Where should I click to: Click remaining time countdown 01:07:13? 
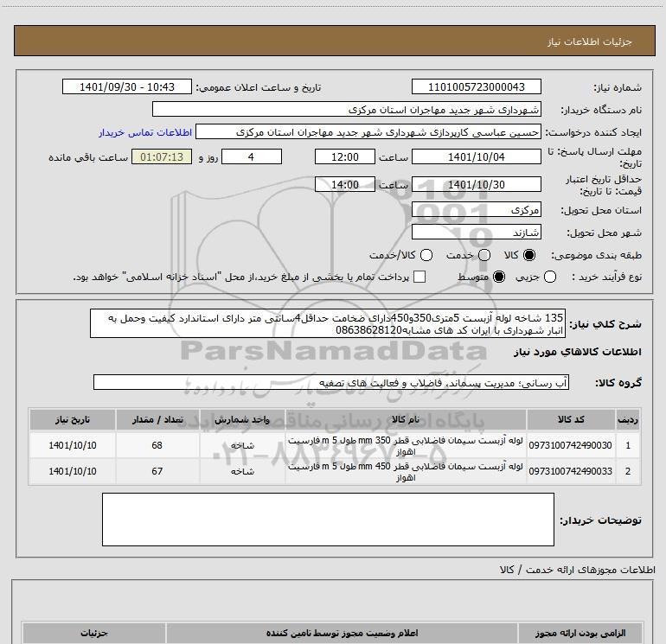click(162, 156)
